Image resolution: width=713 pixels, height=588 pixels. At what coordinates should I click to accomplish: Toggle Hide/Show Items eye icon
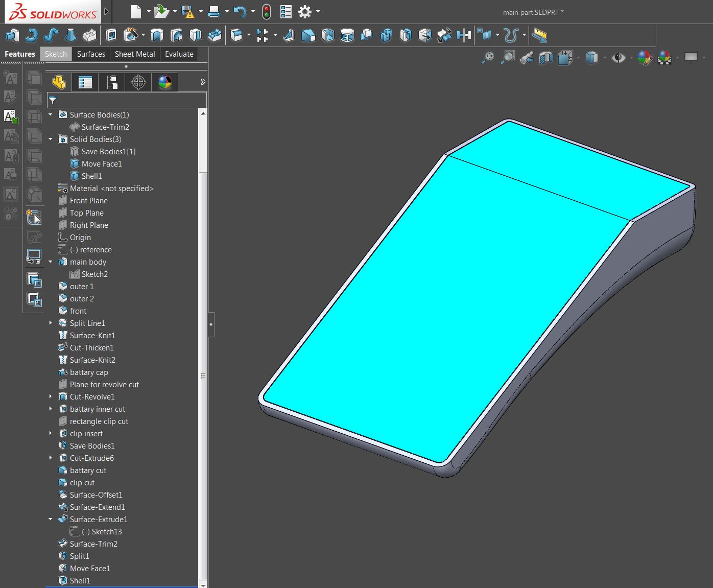point(618,58)
